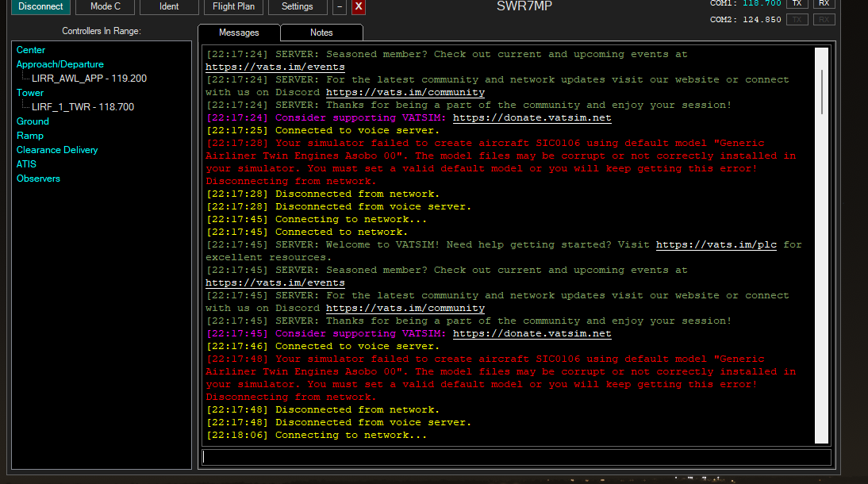The image size is (868, 484).
Task: Select controller LIRR_AWL_APP - 119.200
Action: tap(89, 79)
